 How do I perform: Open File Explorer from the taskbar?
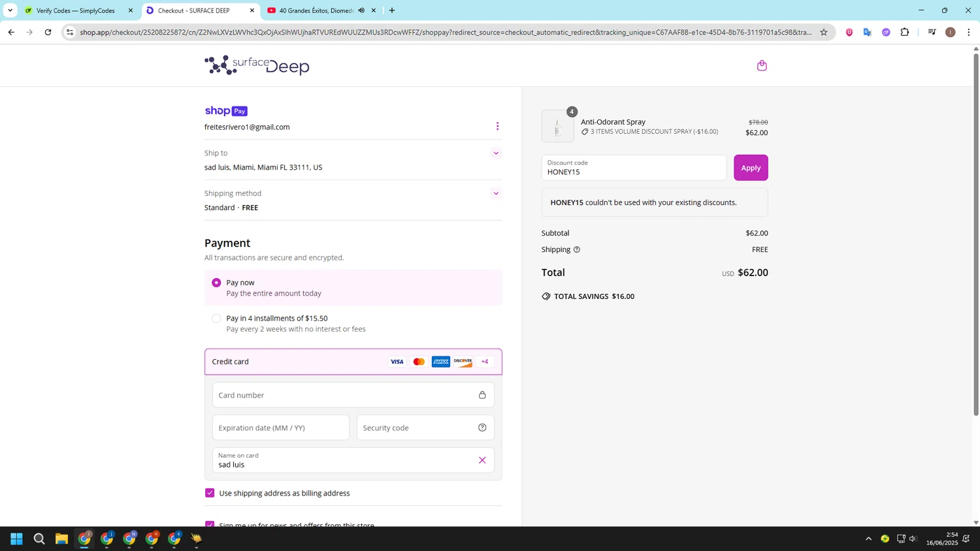pos(61,539)
